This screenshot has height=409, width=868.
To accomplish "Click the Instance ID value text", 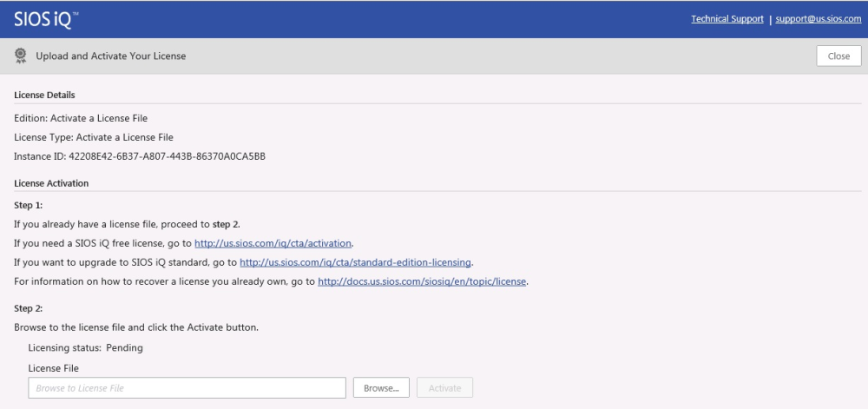I will [x=168, y=156].
